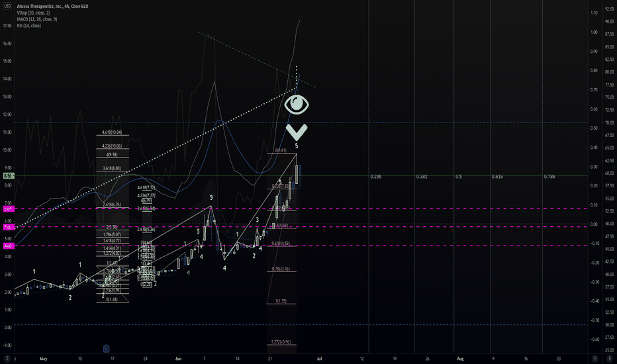
Task: Select the 8.56 current price label
Action: pos(9,176)
